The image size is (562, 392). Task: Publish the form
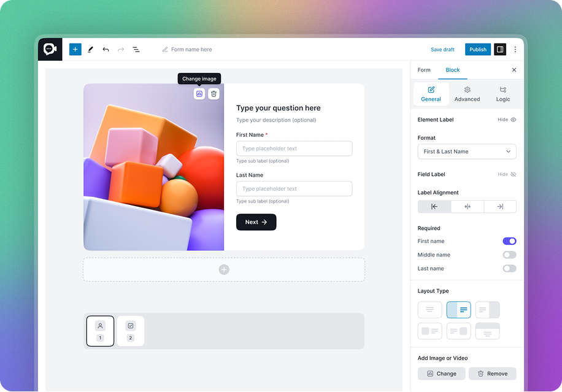point(478,50)
